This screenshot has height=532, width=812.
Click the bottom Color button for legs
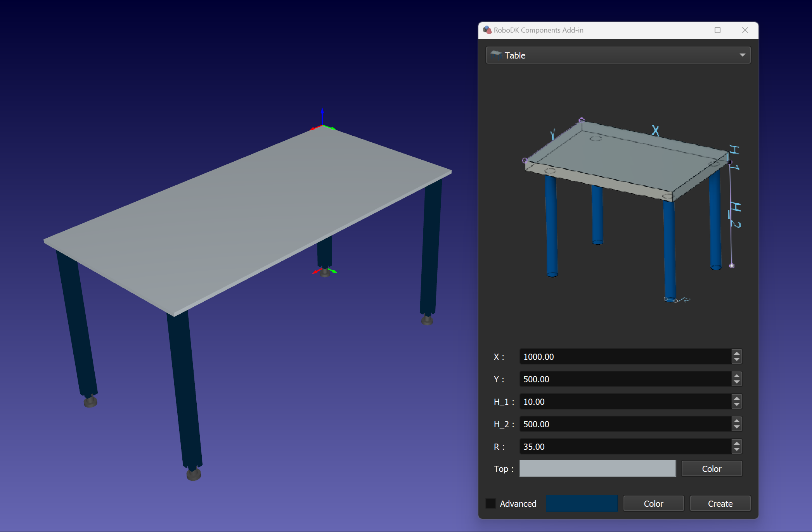653,503
